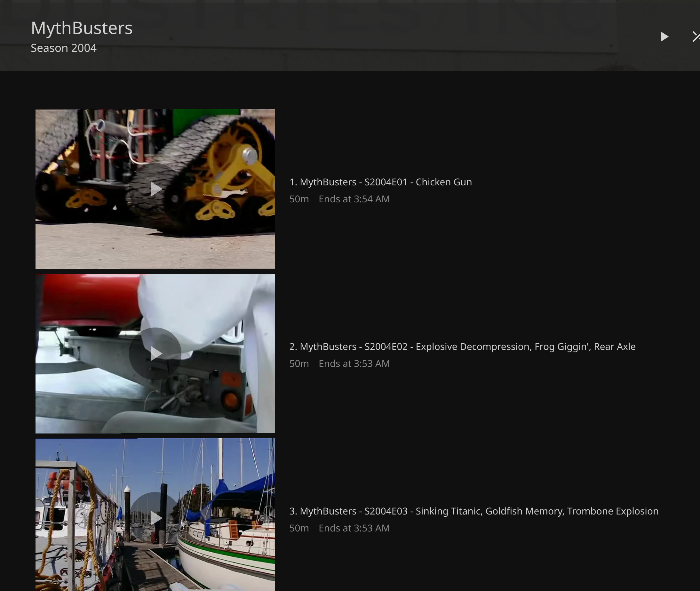Hit the play overlay on the Sinking Titanic thumbnail
The height and width of the screenshot is (591, 700).
click(155, 518)
